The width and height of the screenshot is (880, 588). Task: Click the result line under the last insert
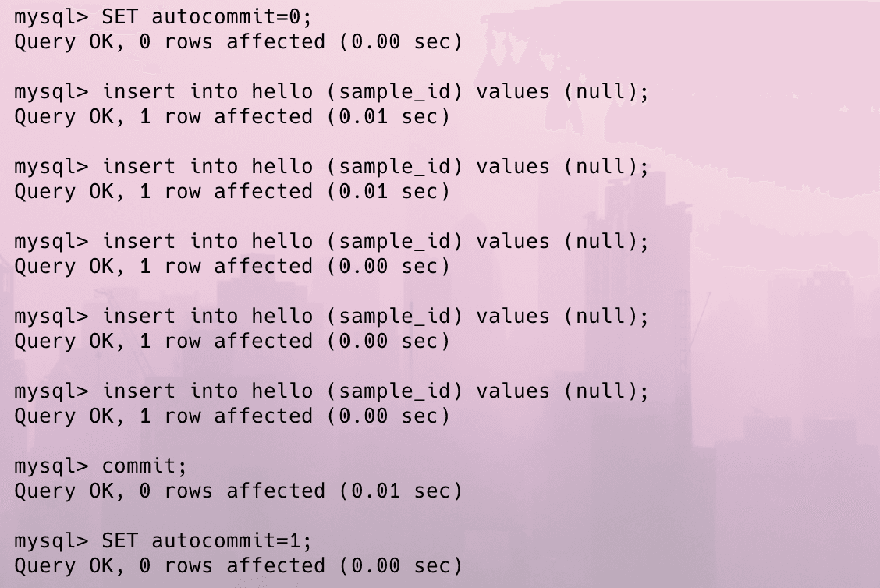click(232, 416)
